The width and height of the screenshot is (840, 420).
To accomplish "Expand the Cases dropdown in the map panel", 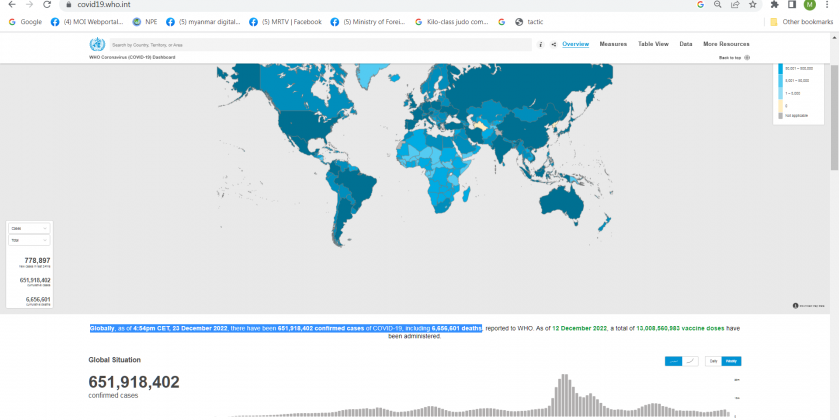I will tap(29, 229).
